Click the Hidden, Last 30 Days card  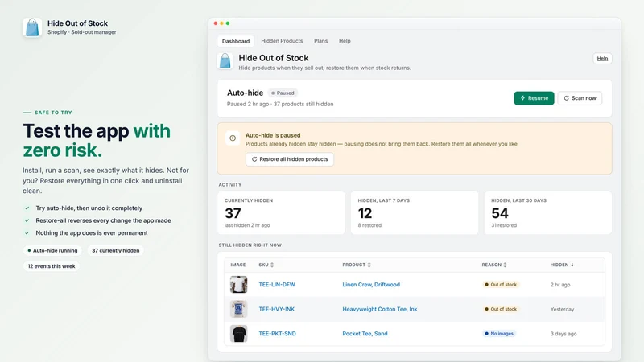point(548,213)
